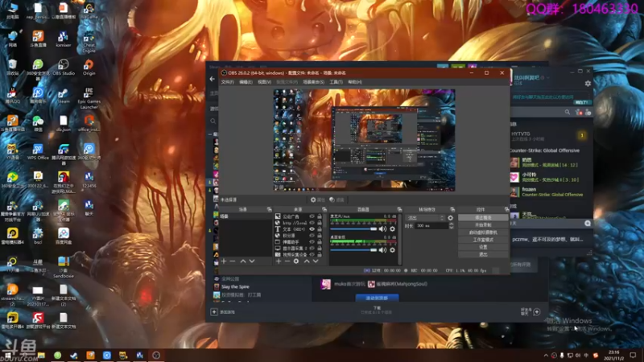Pop out the 来源 panel via dock icon
This screenshot has height=362, width=644.
click(x=324, y=210)
